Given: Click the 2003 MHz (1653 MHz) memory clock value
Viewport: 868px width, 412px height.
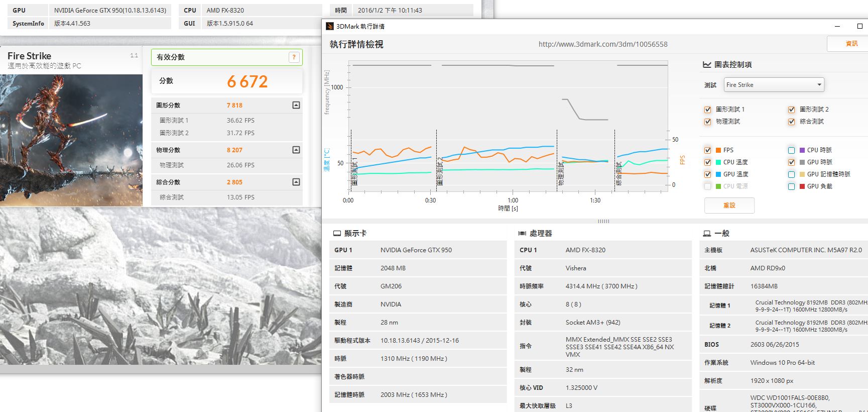Looking at the screenshot, I should (414, 395).
